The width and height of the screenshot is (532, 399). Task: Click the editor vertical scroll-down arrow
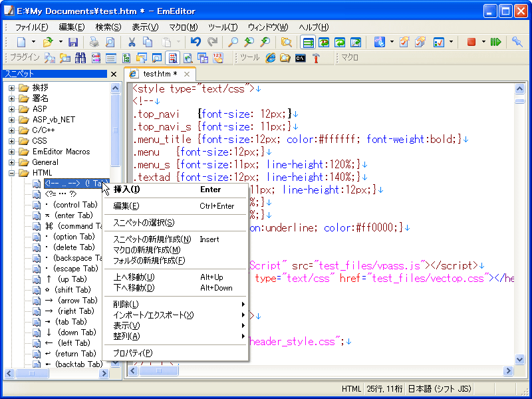coord(520,359)
